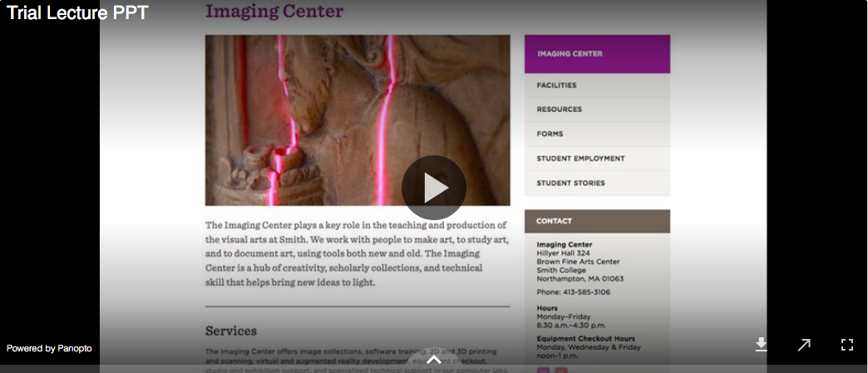868x373 pixels.
Task: Open the Forms menu item
Action: coord(597,134)
